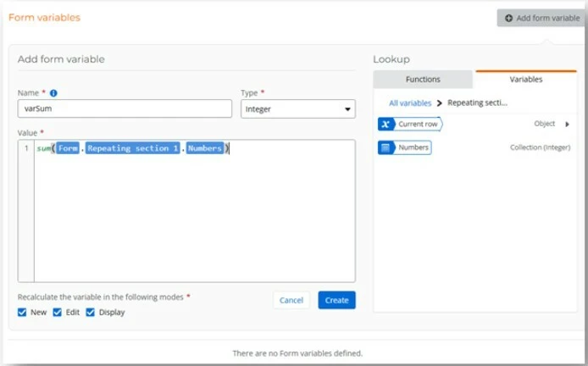Click the Repeating section 1 token
588x366 pixels.
(133, 148)
